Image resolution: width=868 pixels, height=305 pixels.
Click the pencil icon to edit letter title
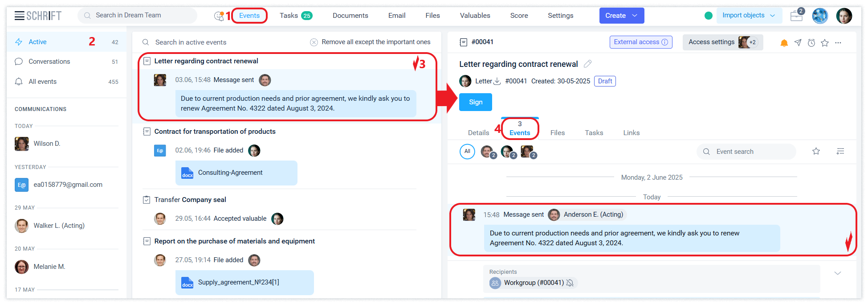pyautogui.click(x=587, y=64)
